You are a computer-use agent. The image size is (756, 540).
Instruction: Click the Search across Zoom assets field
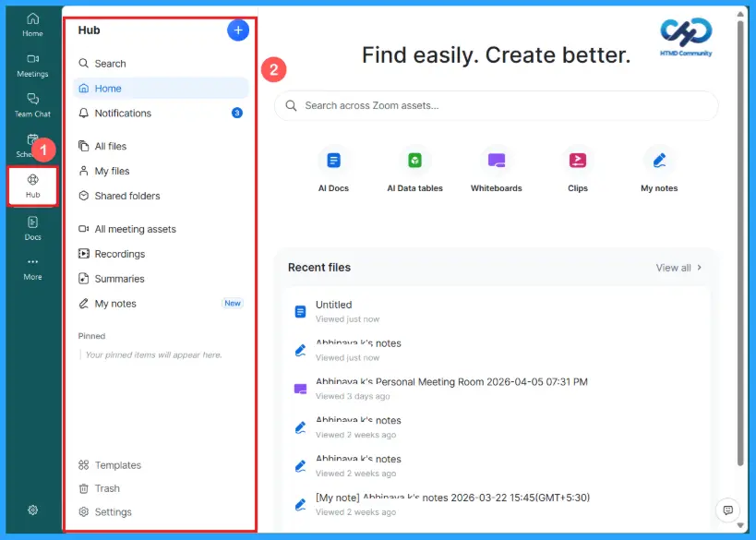click(496, 105)
